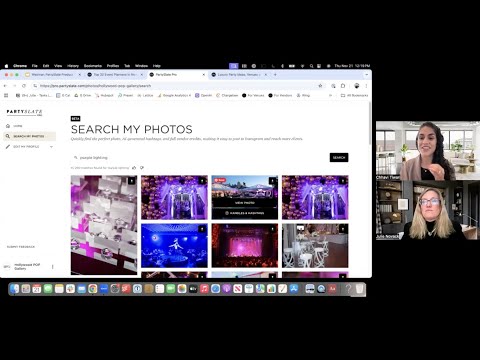Expand the Edit My Profile section
Screen dimensions: 480x360
point(51,147)
